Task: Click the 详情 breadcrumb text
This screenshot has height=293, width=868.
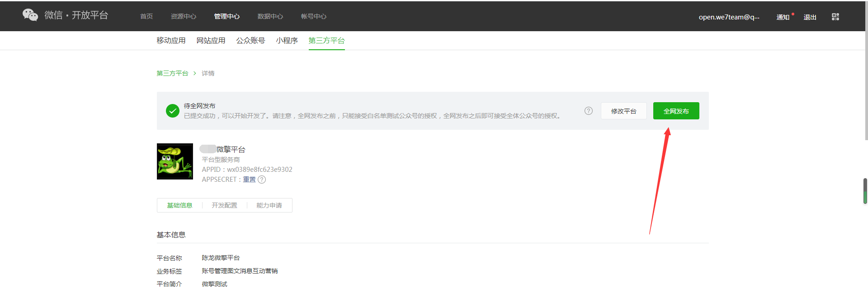Action: click(x=208, y=73)
